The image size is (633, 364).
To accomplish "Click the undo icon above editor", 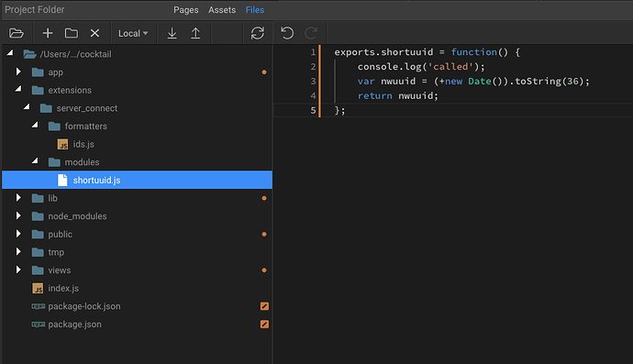I will (x=287, y=33).
